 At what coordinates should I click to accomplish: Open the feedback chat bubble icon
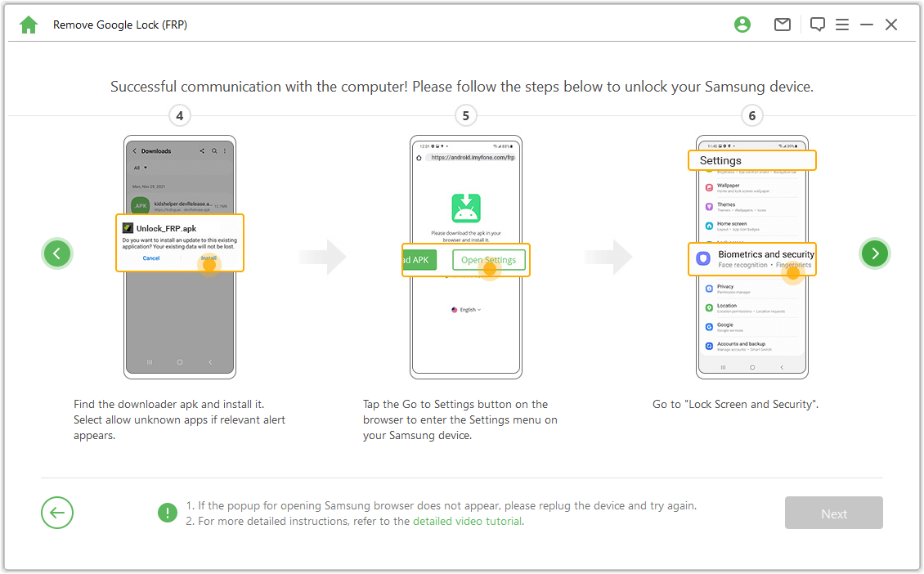[818, 25]
